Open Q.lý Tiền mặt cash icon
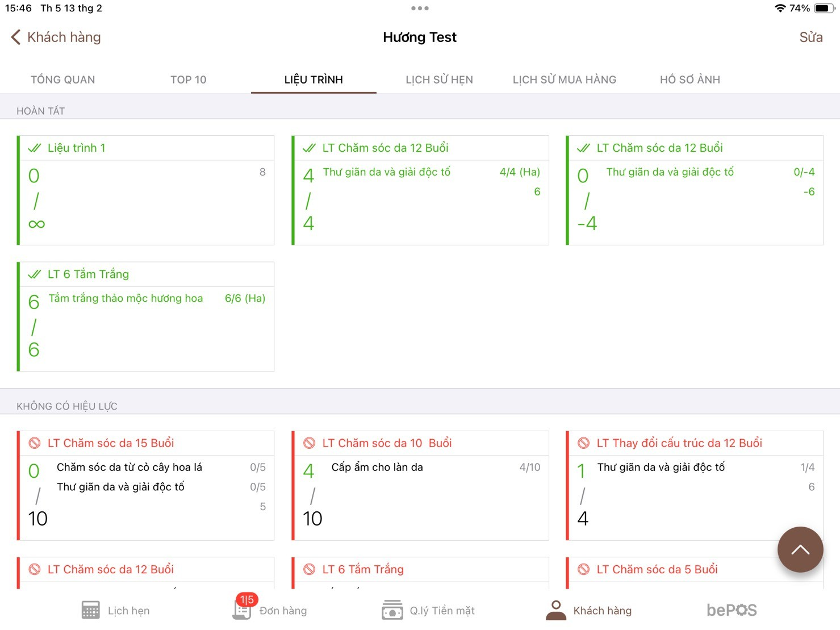The image size is (840, 630). (x=392, y=610)
